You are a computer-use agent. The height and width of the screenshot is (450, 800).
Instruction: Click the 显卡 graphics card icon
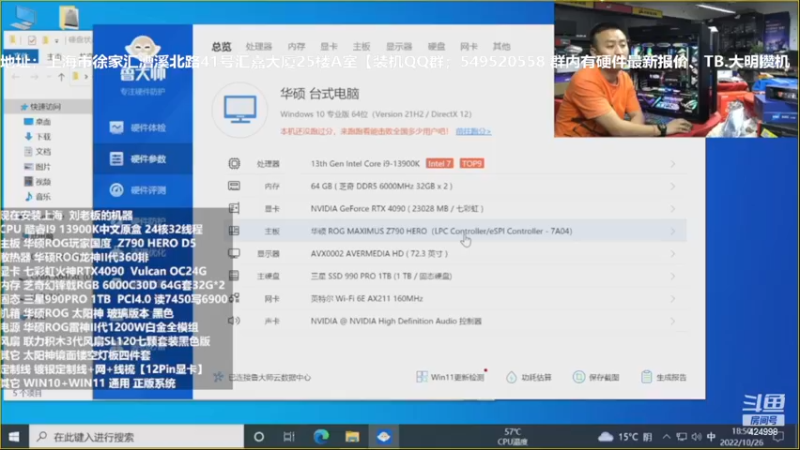(234, 208)
